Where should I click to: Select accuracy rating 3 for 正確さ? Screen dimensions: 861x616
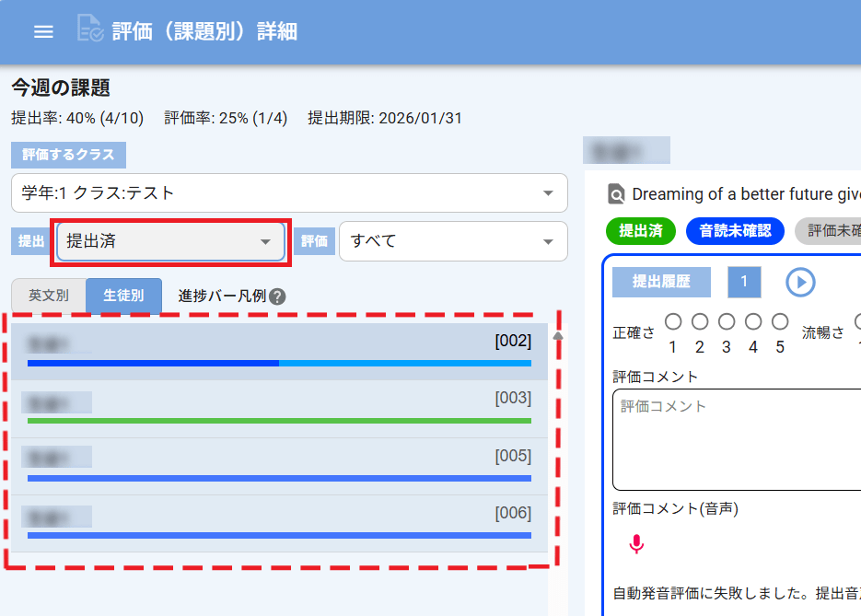coord(726,320)
